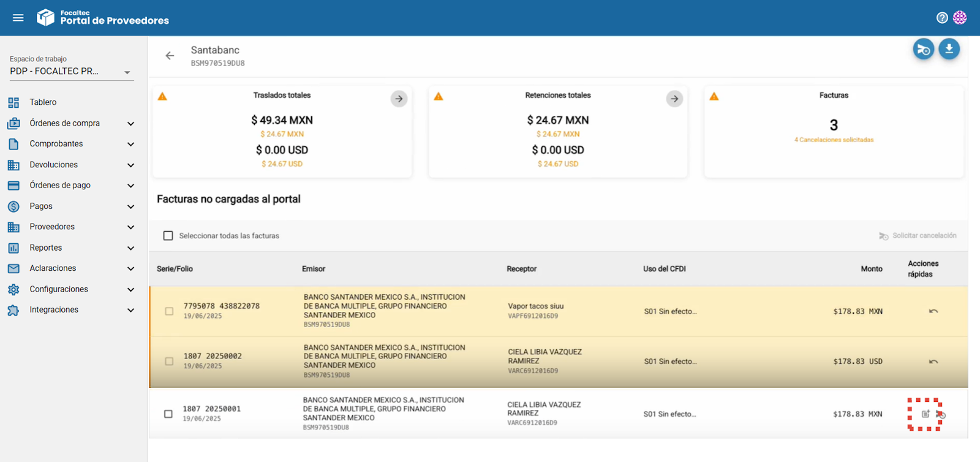
Task: Click amount $178.83 USD
Action: [x=858, y=362]
